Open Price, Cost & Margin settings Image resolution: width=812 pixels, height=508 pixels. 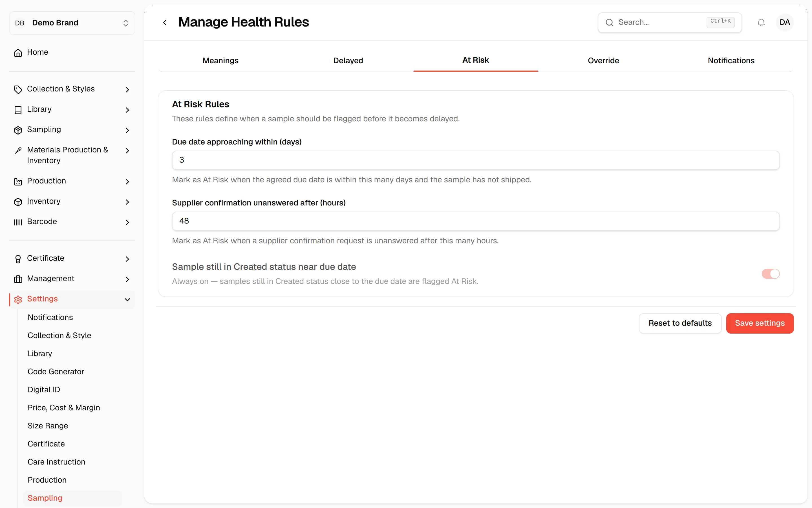64,408
